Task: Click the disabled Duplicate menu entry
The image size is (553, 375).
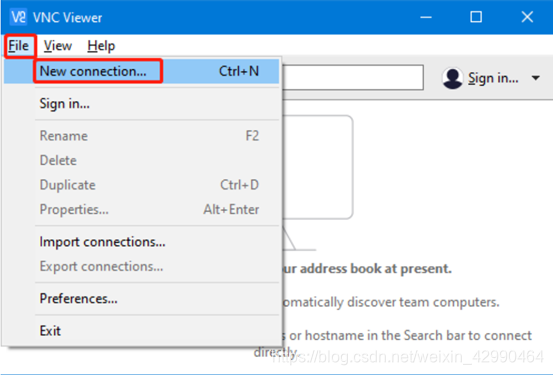Action: 141,185
